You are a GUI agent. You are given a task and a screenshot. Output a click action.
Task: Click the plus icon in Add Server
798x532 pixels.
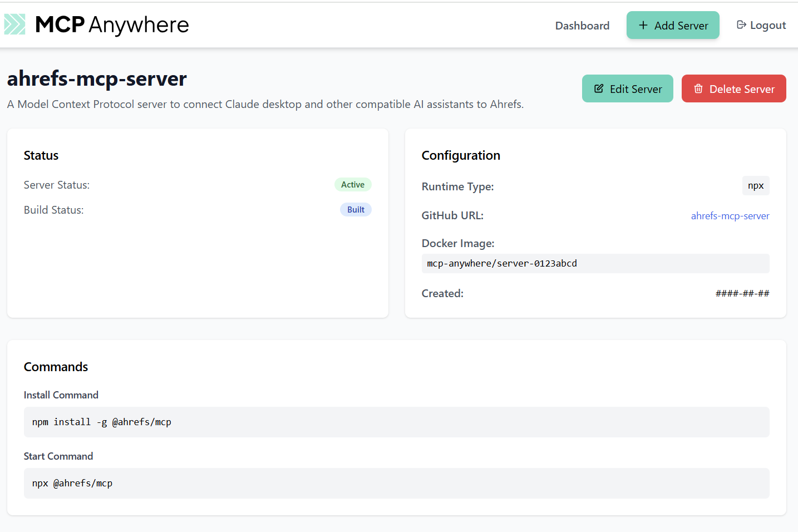643,25
